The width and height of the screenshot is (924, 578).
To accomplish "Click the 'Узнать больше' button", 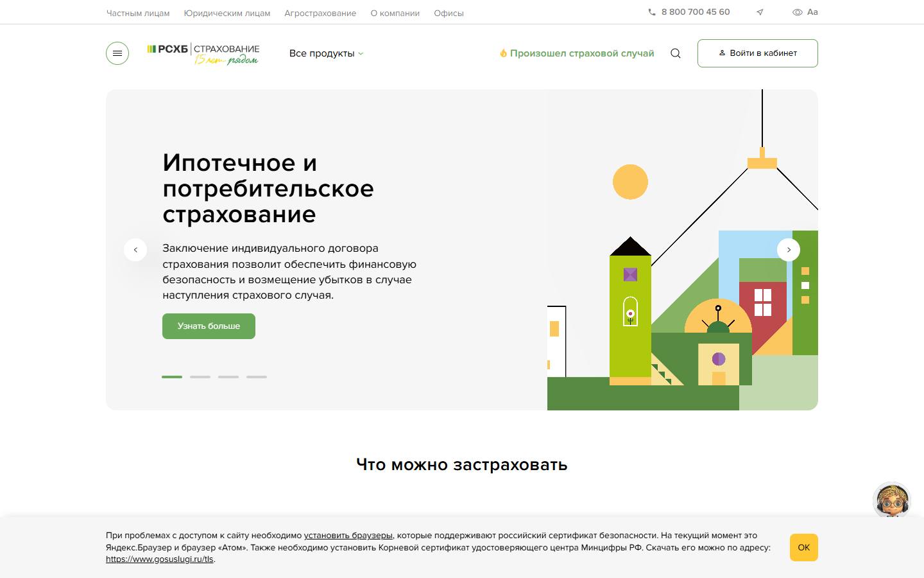I will tap(209, 326).
